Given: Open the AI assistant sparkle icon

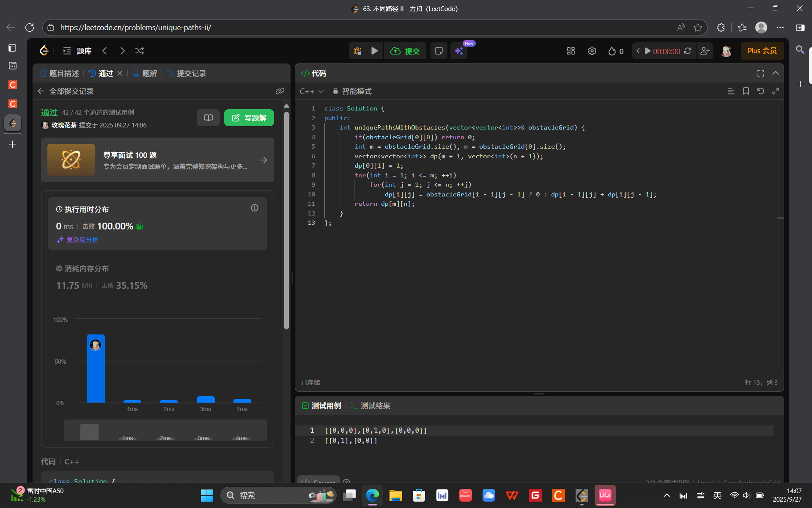Looking at the screenshot, I should point(459,51).
